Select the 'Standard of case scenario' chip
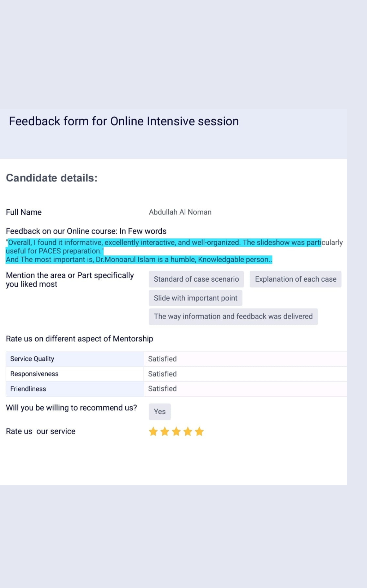367x588 pixels. point(196,279)
